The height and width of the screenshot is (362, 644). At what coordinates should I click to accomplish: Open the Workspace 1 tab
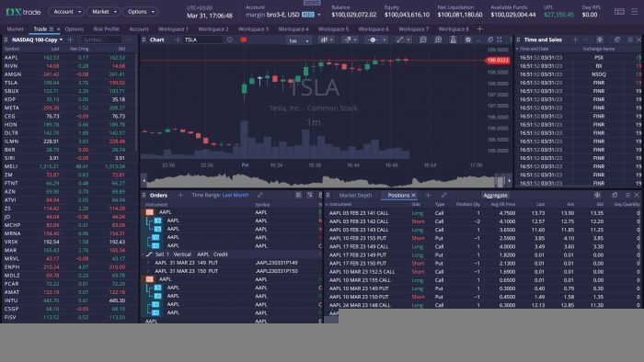click(x=173, y=29)
